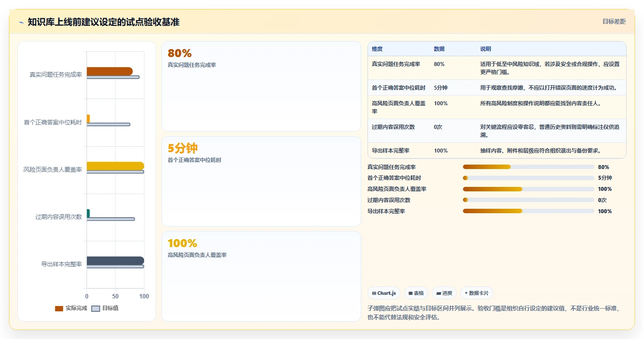Click the 0次 value beside its progress bar
644x339 pixels.
[603, 200]
